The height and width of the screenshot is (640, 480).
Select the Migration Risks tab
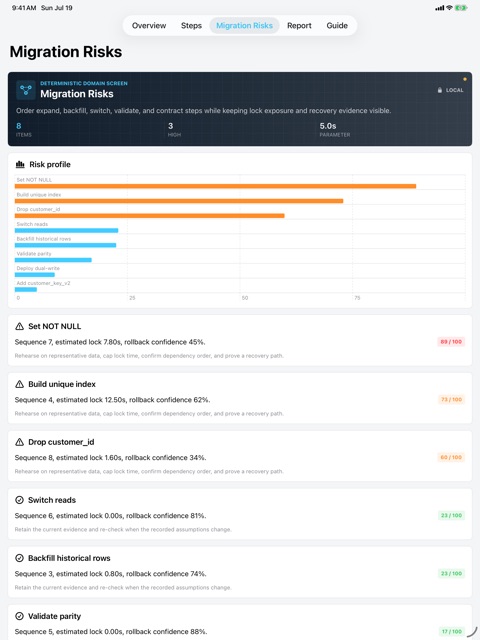point(244,25)
